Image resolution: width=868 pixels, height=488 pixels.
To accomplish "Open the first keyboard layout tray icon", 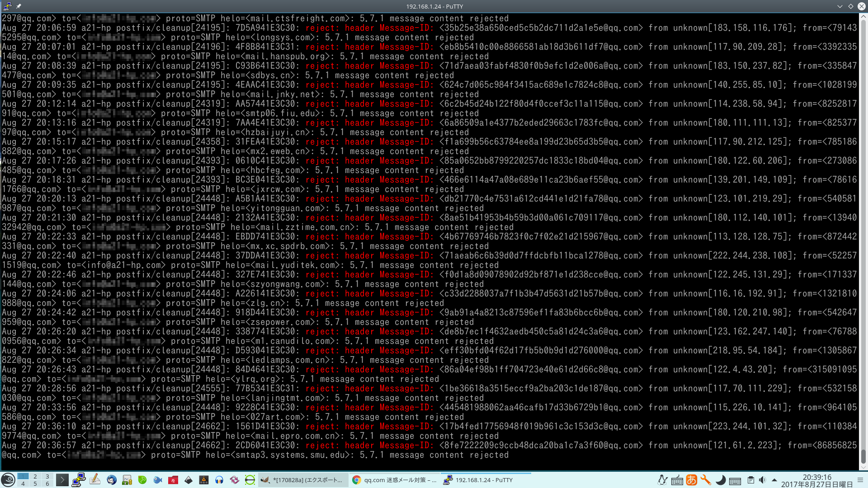I will coord(677,480).
